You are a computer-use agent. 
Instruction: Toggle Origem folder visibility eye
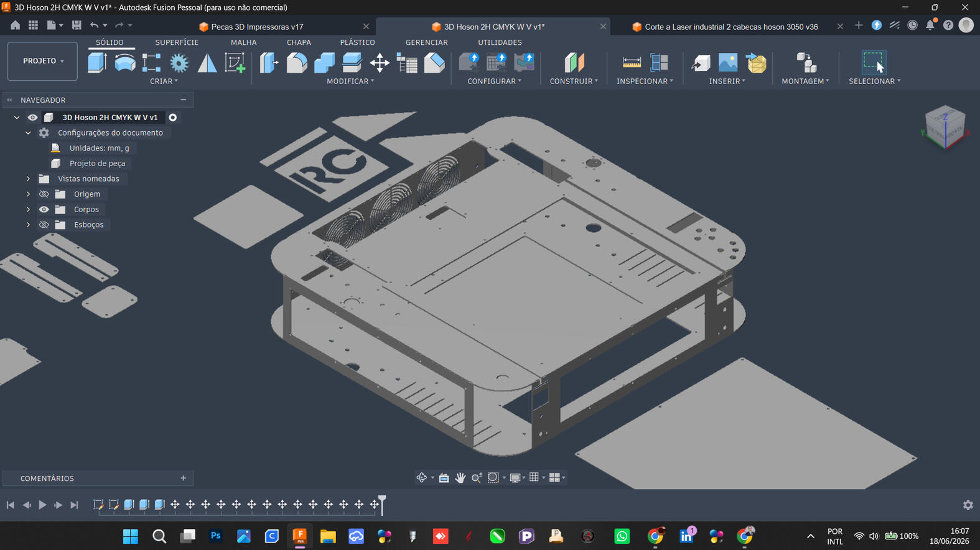coord(44,194)
